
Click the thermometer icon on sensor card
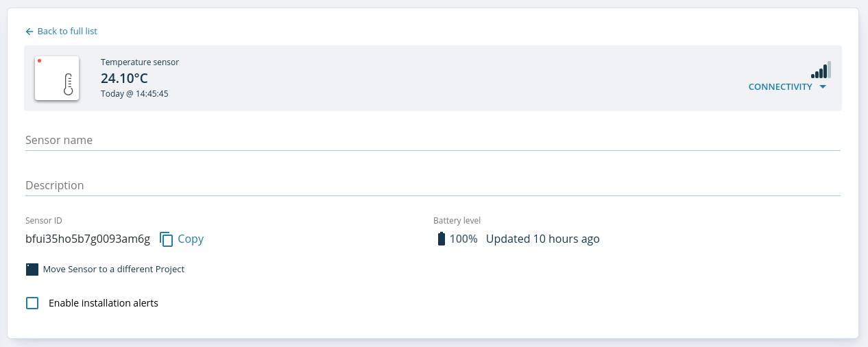[68, 84]
